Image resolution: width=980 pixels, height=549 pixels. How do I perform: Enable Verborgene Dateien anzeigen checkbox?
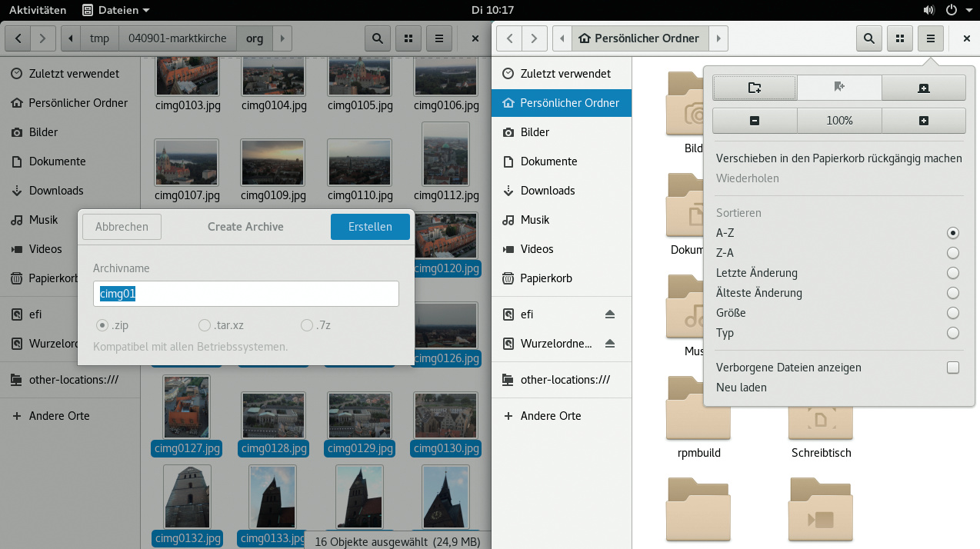click(x=953, y=368)
